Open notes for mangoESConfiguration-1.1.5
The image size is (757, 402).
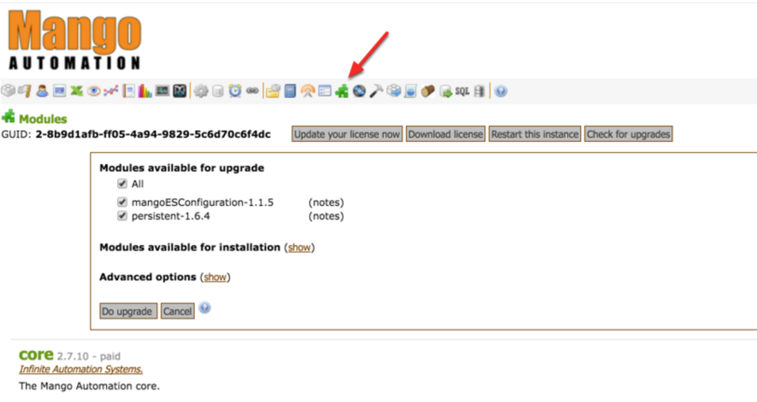coord(326,202)
